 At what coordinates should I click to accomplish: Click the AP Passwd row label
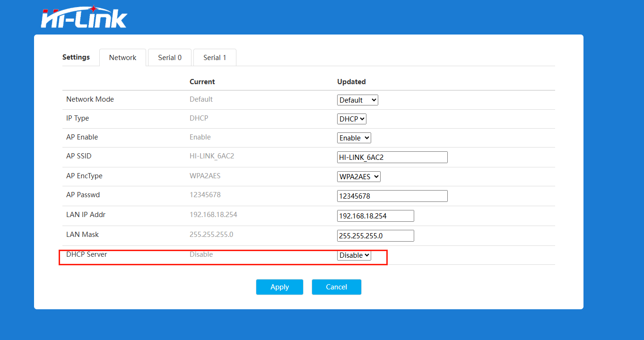[83, 195]
